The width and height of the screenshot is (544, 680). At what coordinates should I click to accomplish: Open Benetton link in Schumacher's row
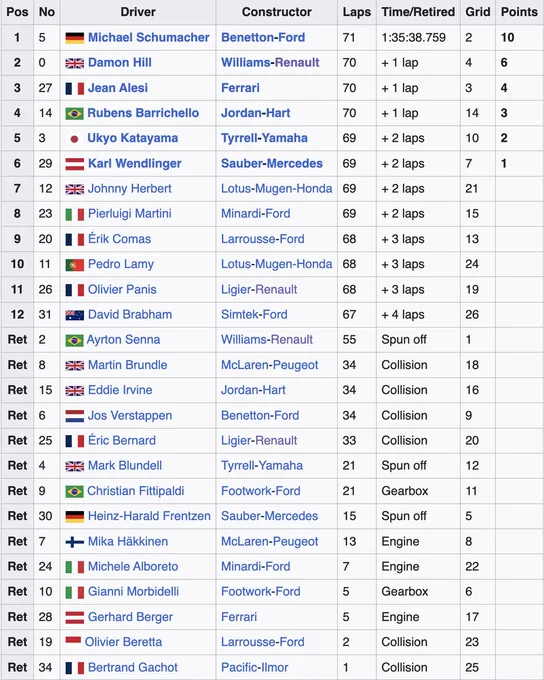(245, 37)
